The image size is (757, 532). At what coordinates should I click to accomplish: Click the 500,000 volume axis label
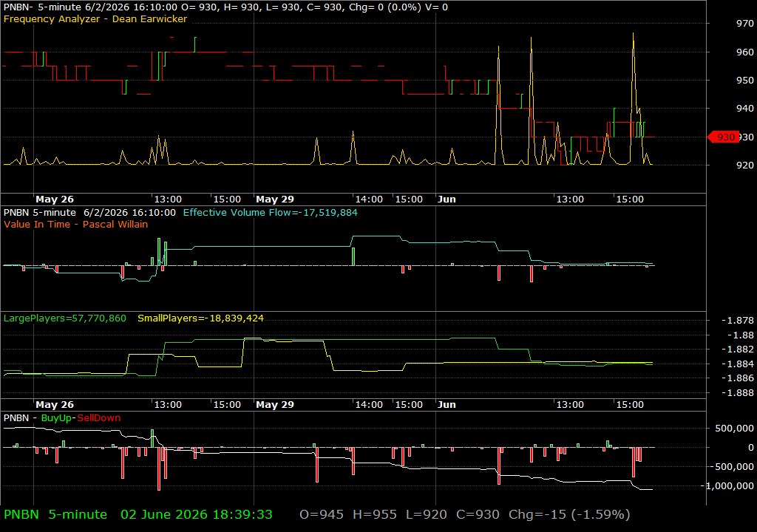[x=734, y=429]
